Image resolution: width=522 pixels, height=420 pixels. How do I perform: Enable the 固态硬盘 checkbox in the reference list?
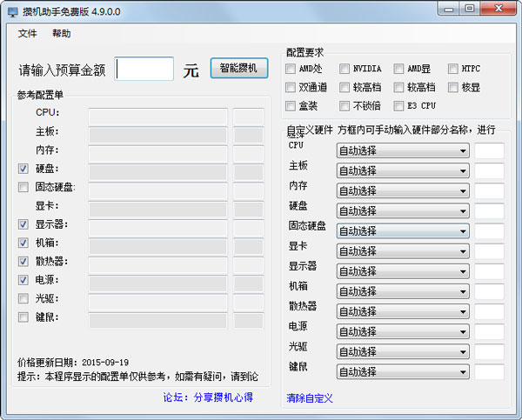23,187
